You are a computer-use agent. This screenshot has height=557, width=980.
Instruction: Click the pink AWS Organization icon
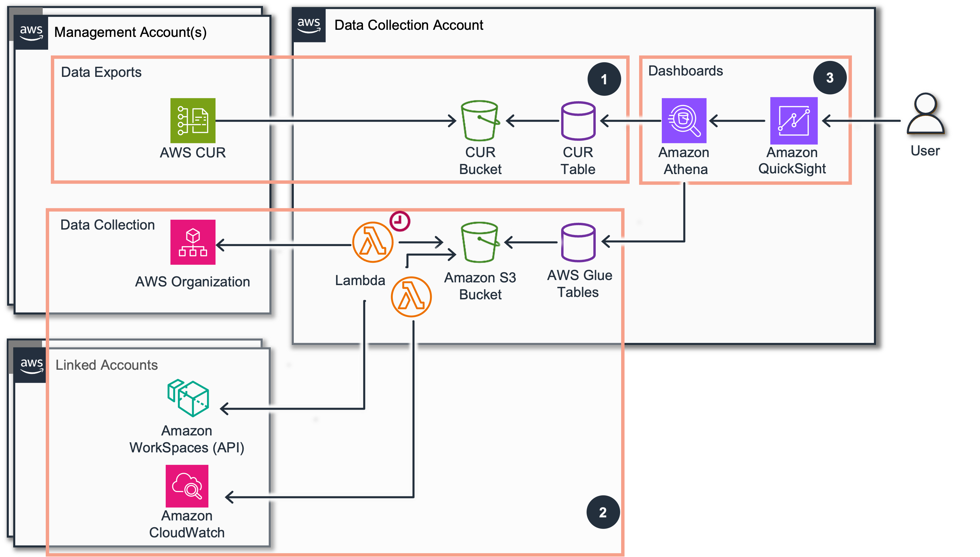pos(192,242)
